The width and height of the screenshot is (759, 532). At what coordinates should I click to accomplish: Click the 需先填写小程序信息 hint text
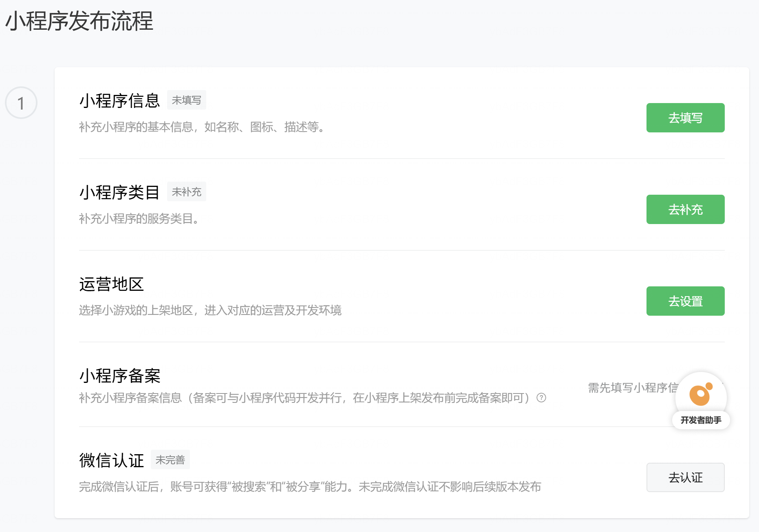632,387
